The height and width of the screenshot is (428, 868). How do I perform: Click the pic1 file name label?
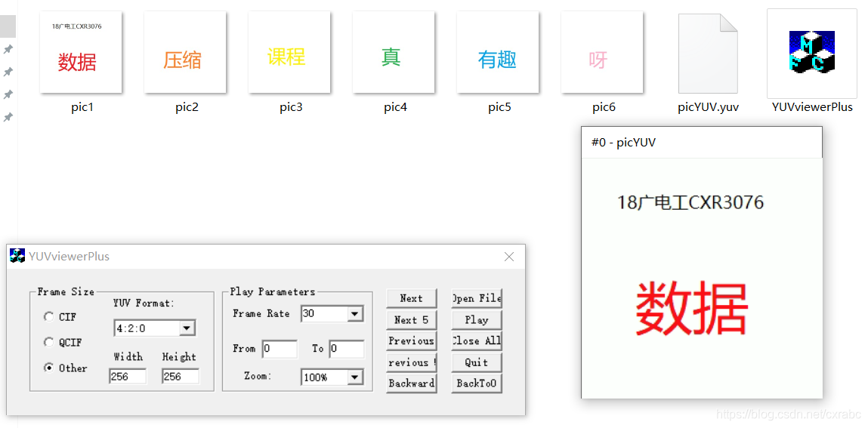coord(82,108)
